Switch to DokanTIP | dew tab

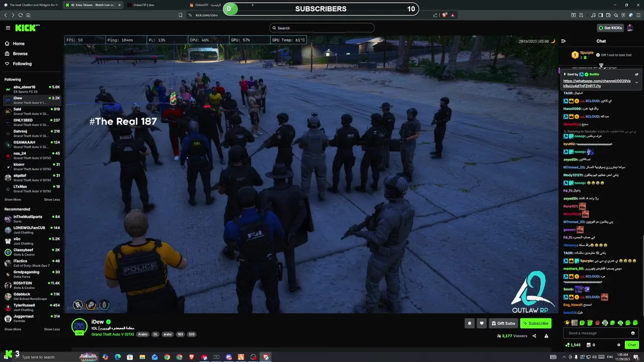pos(153,5)
